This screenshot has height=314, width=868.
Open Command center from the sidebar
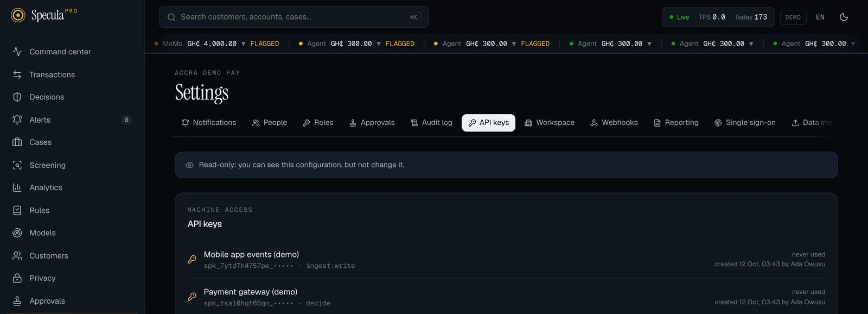coord(72,52)
